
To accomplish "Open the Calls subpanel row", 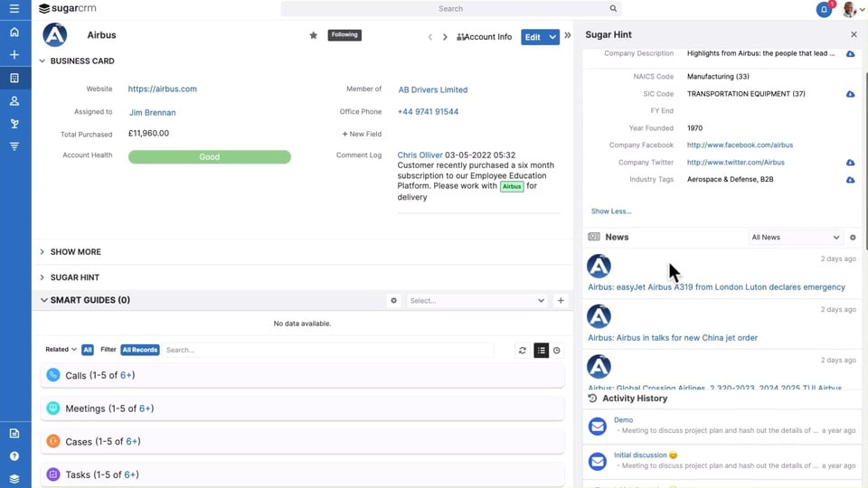I will (x=302, y=375).
